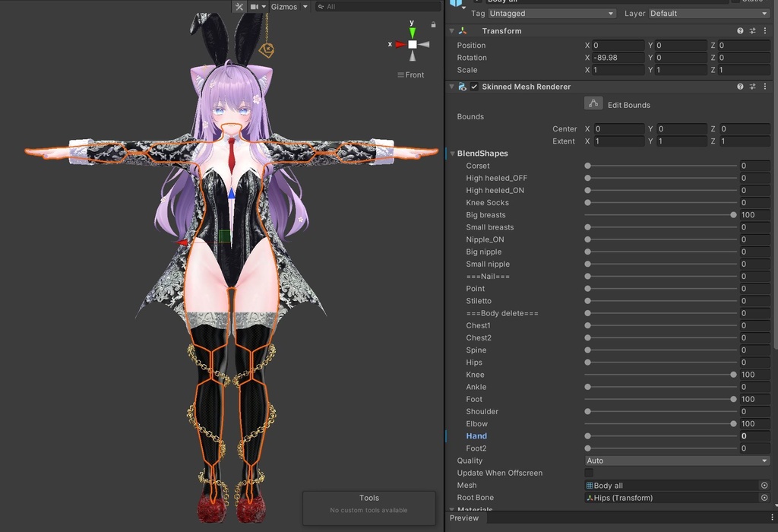This screenshot has height=532, width=778.
Task: Open Skinned Mesh Renderer more options menu
Action: (x=764, y=87)
